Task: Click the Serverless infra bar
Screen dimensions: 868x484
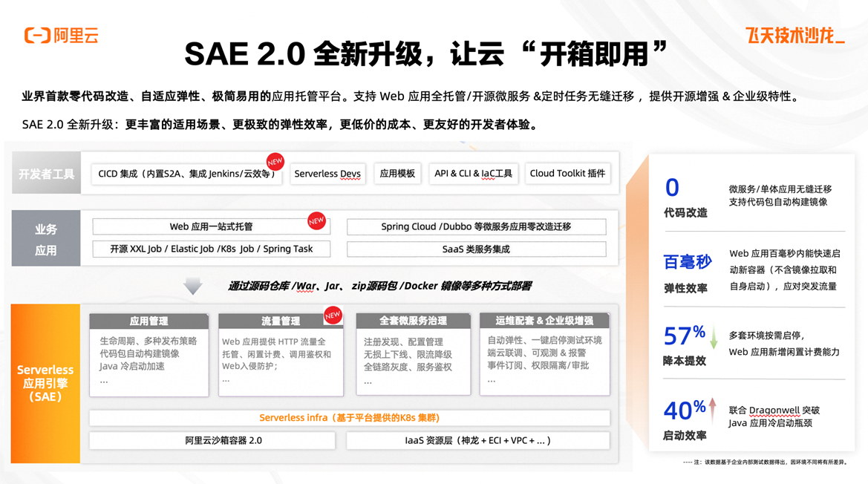Action: tap(349, 418)
